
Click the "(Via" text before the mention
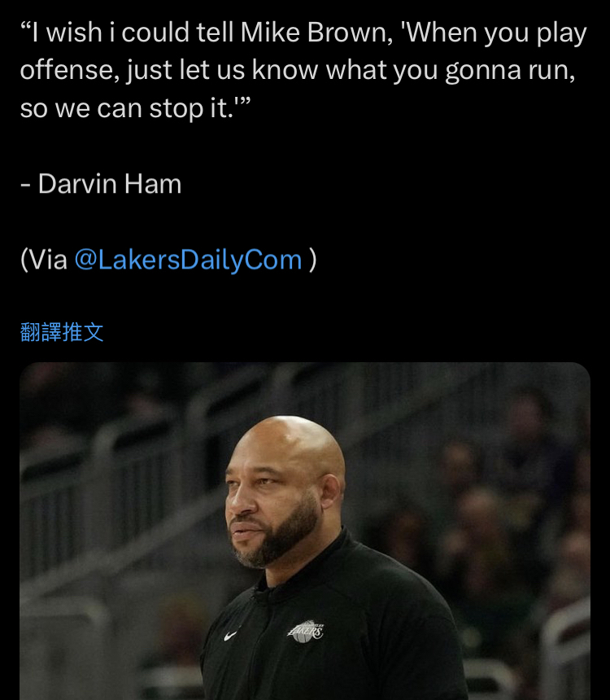pyautogui.click(x=44, y=260)
